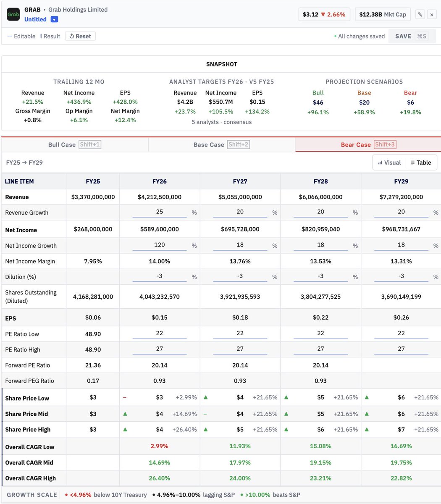This screenshot has width=441, height=504.
Task: Click FY29 Share Price High up-triangle
Action: [x=367, y=429]
